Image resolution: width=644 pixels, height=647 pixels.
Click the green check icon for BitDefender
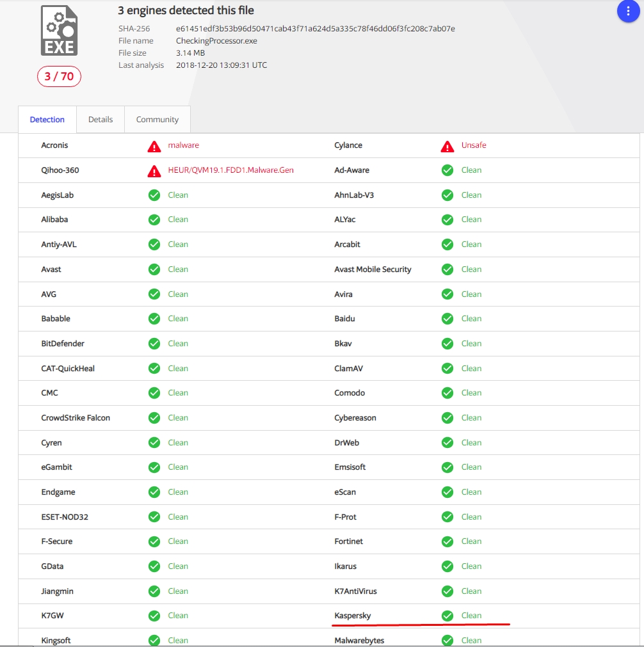(x=154, y=344)
